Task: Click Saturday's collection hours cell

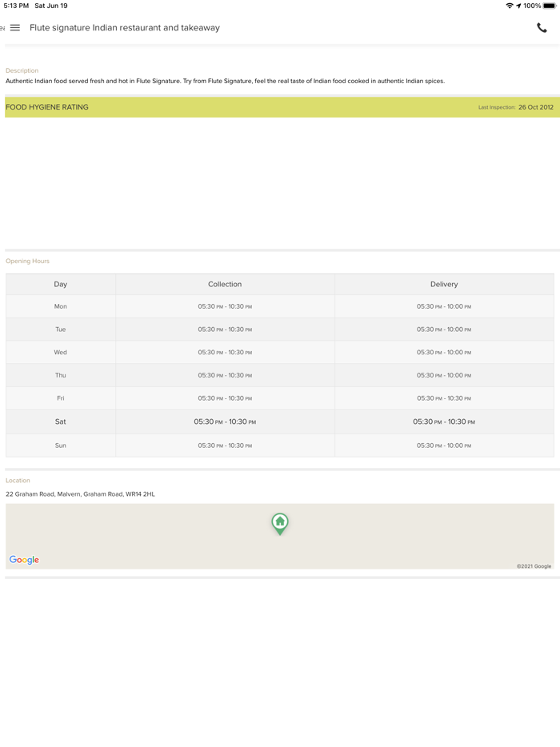Action: coord(225,421)
